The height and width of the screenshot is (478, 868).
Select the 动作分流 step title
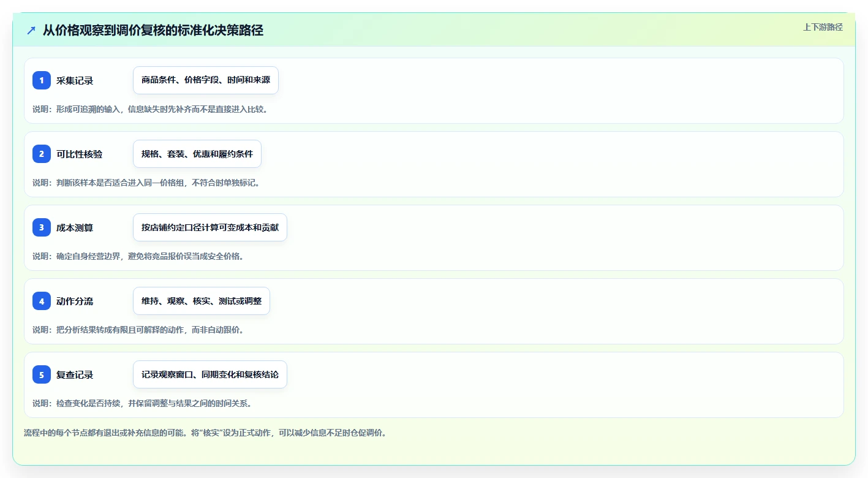75,301
